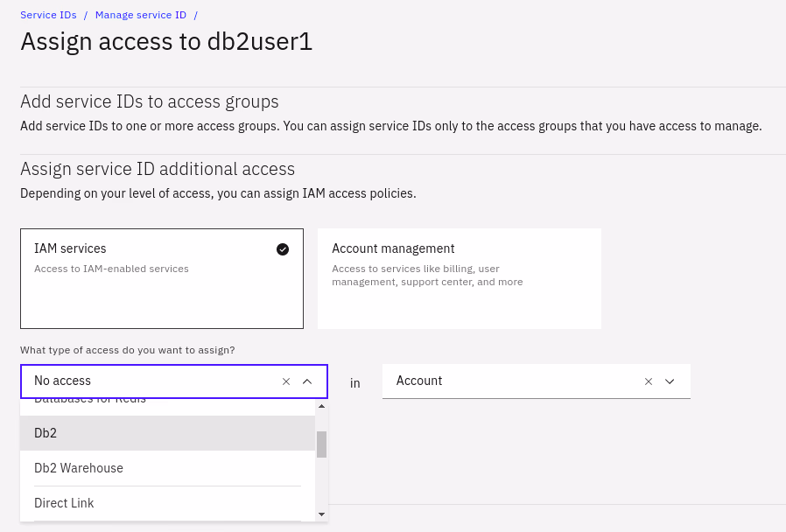The width and height of the screenshot is (786, 532).
Task: Choose Direct Link from the list options
Action: pos(167,503)
